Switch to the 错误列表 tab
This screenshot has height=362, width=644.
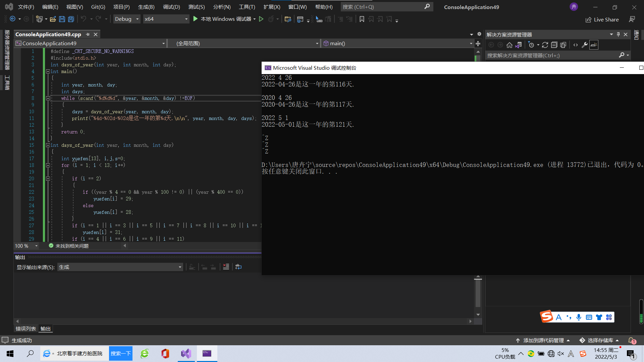(x=25, y=328)
